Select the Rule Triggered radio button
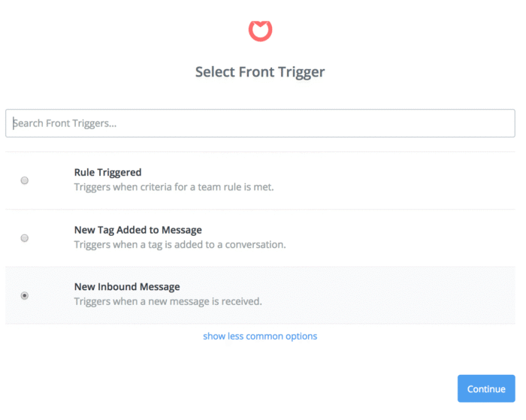Screen dimensions: 526x420 (x=25, y=180)
